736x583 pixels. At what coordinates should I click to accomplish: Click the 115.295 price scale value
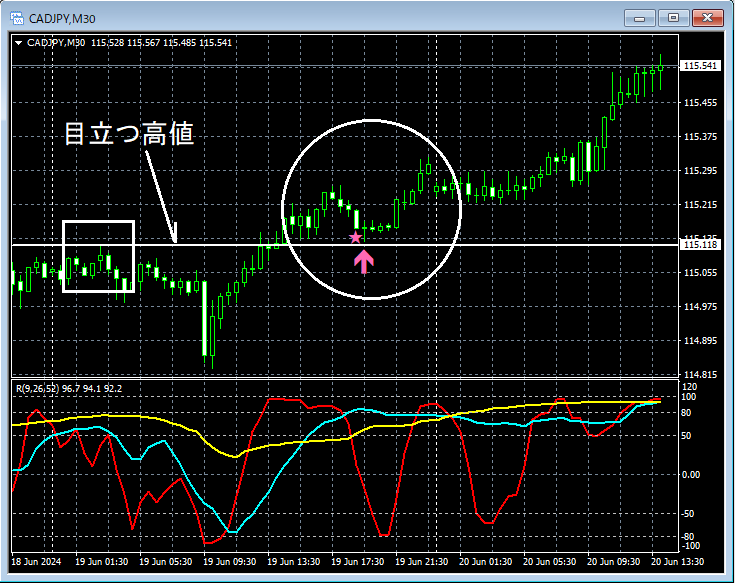click(700, 170)
